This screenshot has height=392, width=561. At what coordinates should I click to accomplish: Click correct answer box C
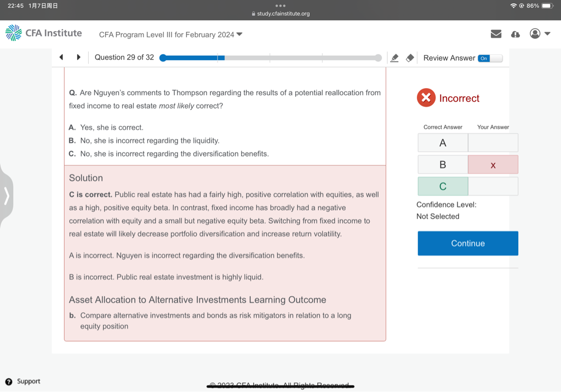pyautogui.click(x=443, y=187)
